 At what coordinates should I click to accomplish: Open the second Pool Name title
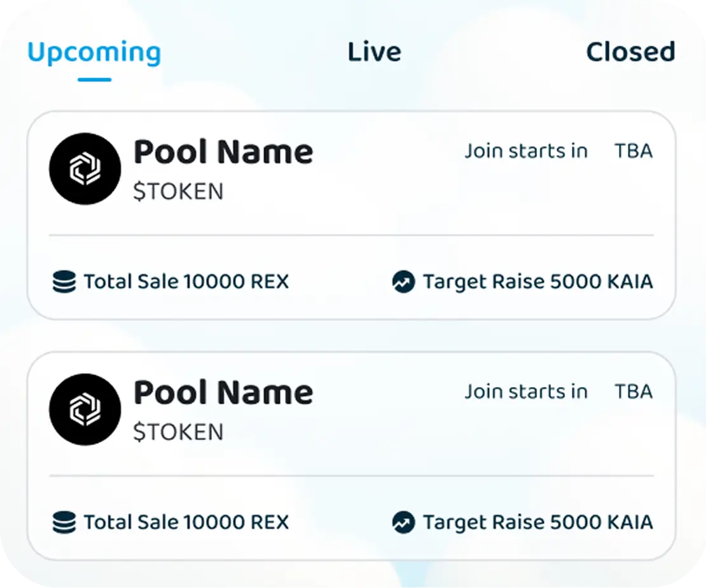pyautogui.click(x=223, y=393)
